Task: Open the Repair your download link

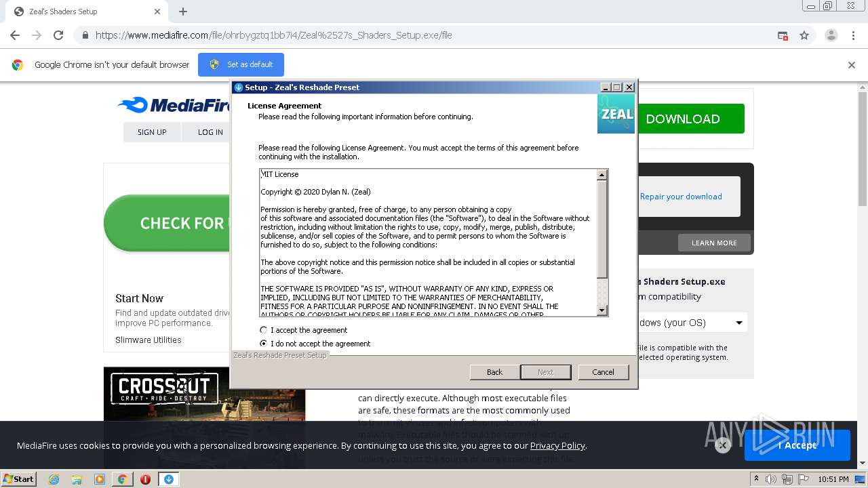Action: (681, 197)
